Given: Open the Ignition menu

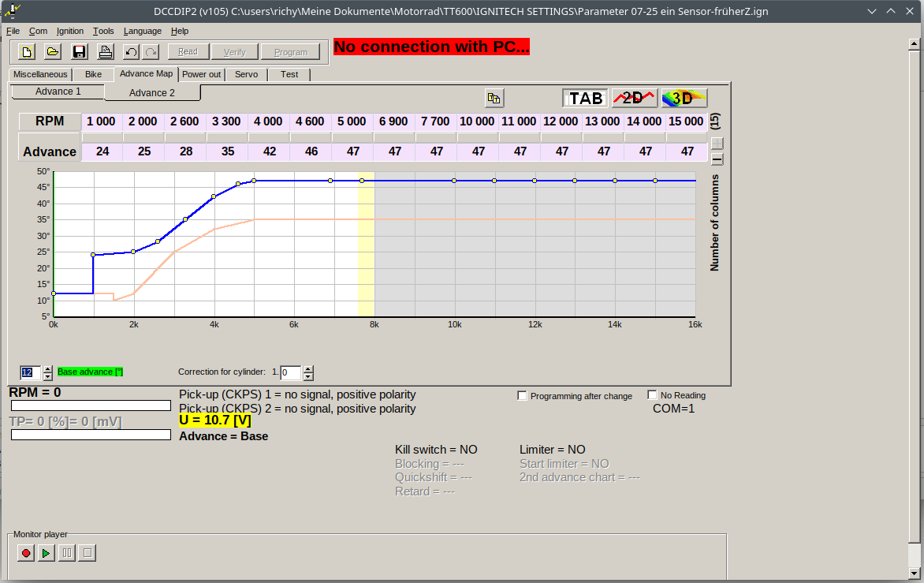Looking at the screenshot, I should click(x=70, y=31).
